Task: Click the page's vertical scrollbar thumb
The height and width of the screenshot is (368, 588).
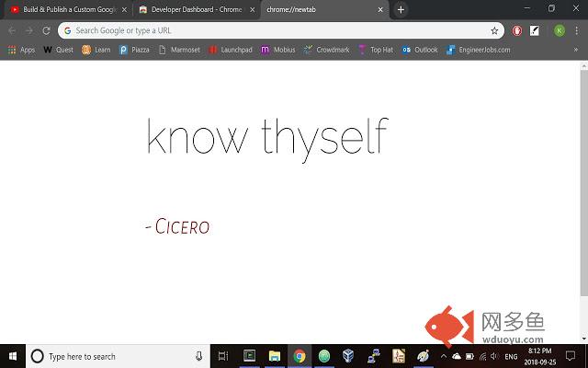Action: pyautogui.click(x=584, y=182)
